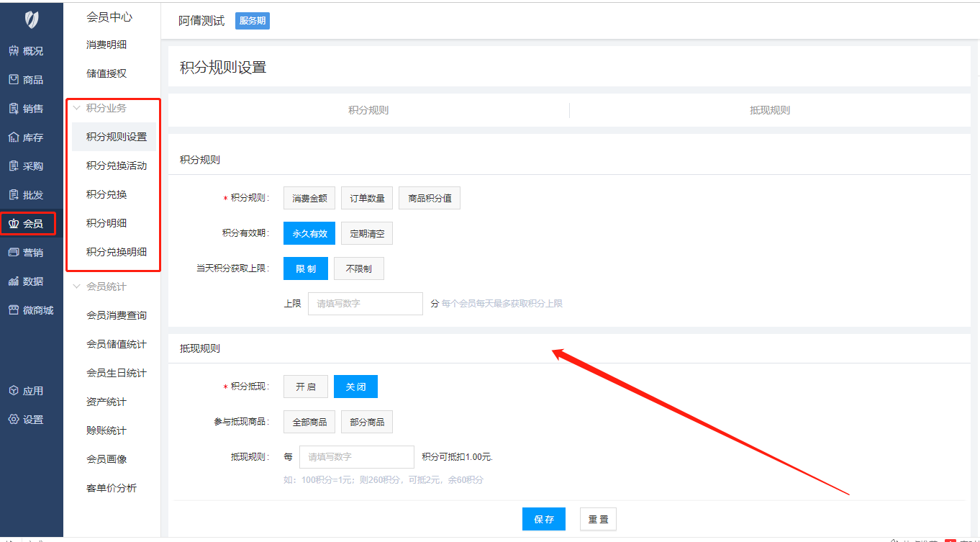This screenshot has width=980, height=542.
Task: Open 库存 inventory house icon
Action: (x=14, y=137)
